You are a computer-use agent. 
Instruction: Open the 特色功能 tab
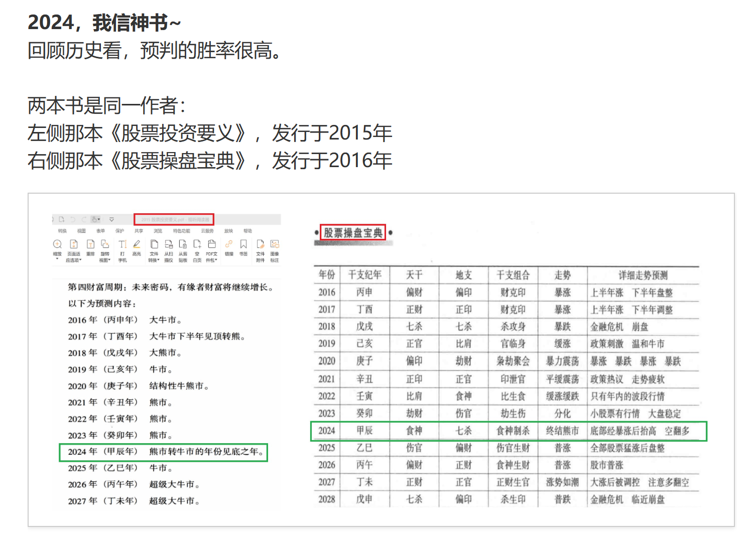point(182,231)
